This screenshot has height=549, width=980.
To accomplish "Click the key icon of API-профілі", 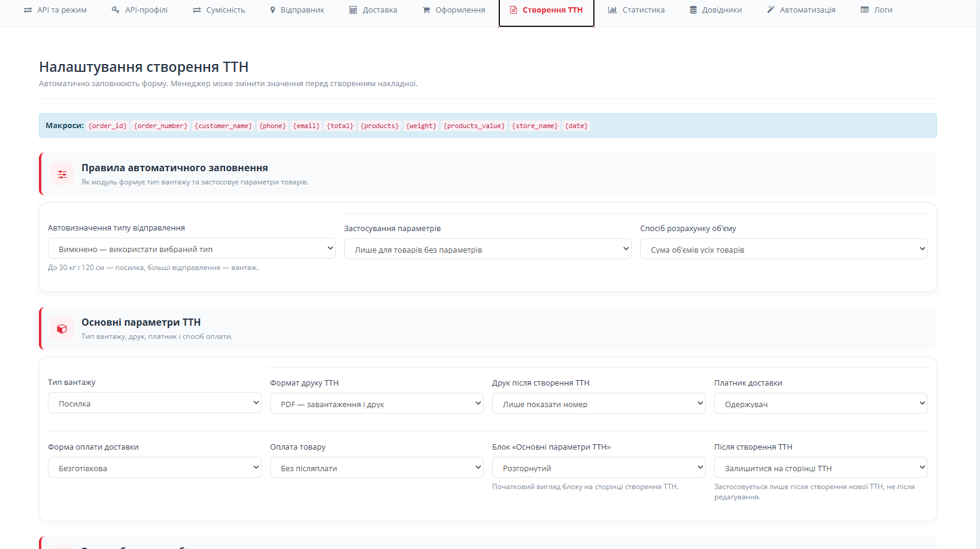I will pos(116,10).
